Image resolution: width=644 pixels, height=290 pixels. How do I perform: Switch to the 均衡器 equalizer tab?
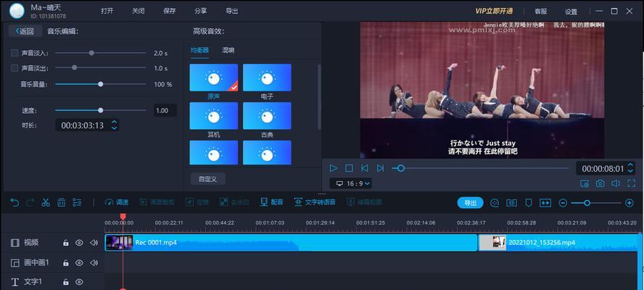(x=199, y=51)
